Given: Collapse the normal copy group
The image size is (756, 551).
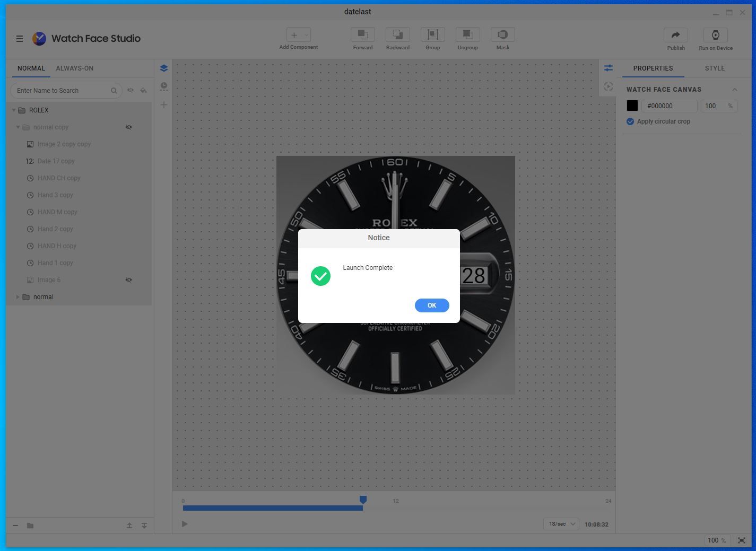Looking at the screenshot, I should pos(18,127).
